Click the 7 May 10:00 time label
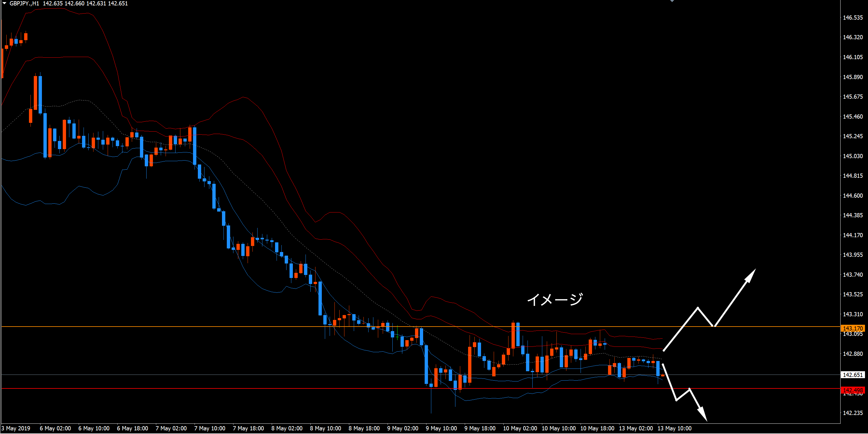Screen dimensions: 868x434 pyautogui.click(x=210, y=428)
